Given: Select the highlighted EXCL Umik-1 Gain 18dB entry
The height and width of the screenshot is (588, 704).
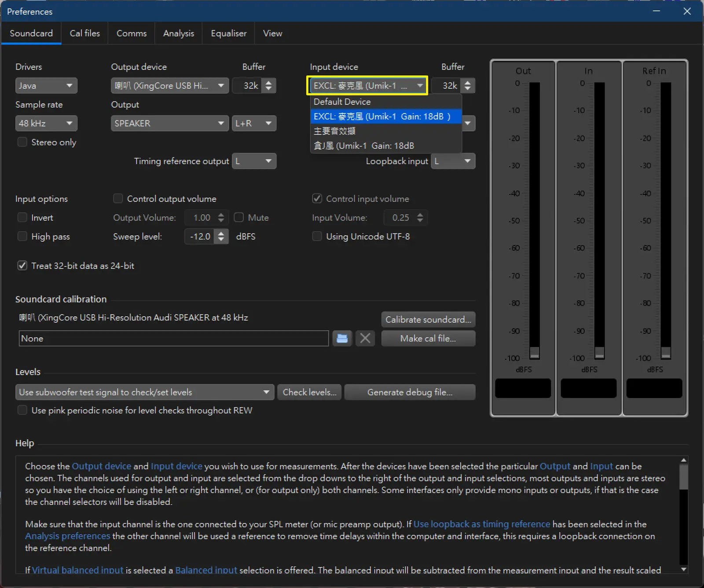Looking at the screenshot, I should [386, 117].
